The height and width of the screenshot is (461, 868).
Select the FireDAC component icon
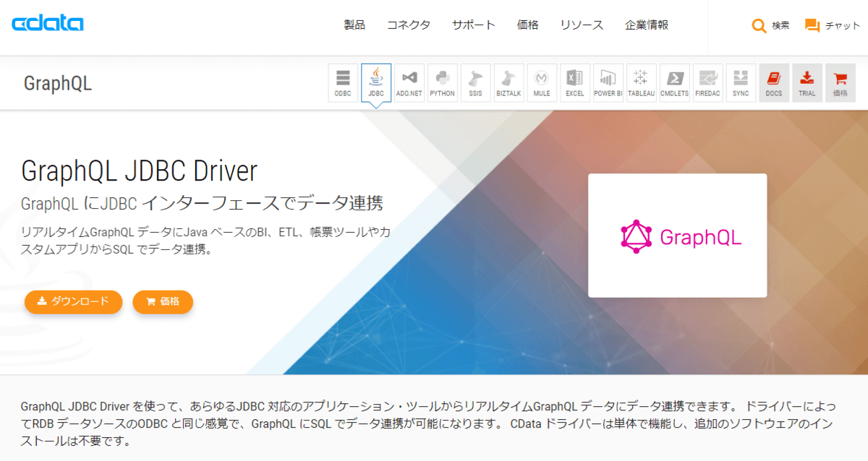click(x=707, y=82)
